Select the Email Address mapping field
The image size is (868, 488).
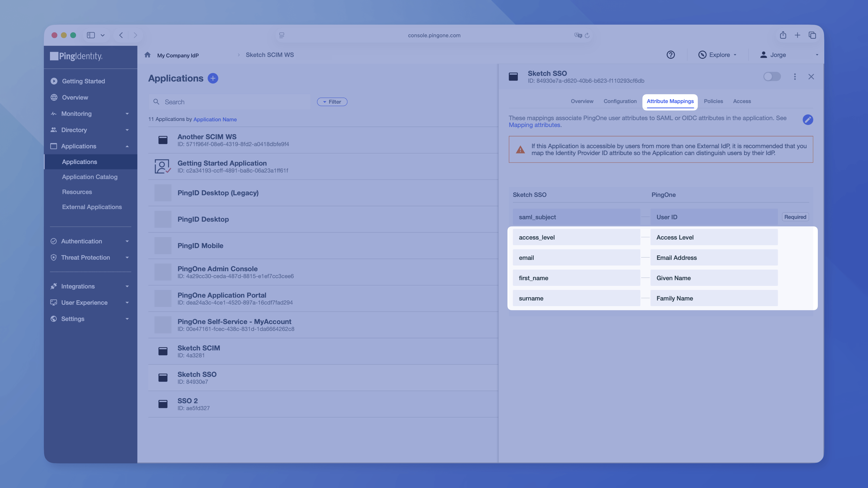[714, 258]
